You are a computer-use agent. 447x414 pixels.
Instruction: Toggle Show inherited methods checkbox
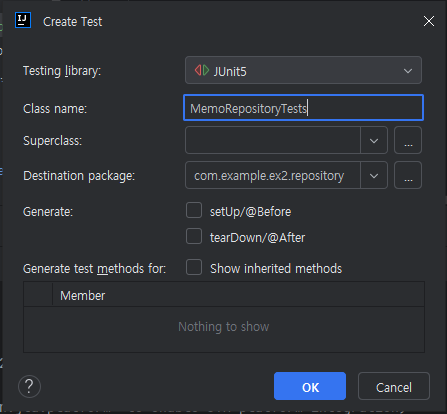(x=194, y=267)
